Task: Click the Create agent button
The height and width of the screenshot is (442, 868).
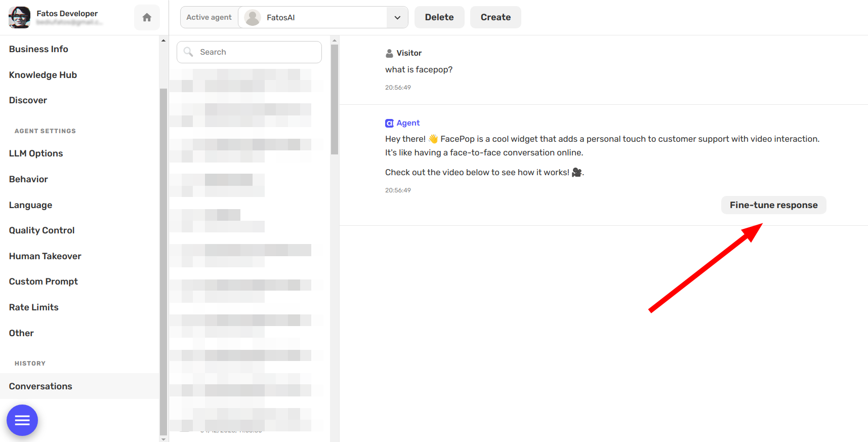Action: point(495,17)
